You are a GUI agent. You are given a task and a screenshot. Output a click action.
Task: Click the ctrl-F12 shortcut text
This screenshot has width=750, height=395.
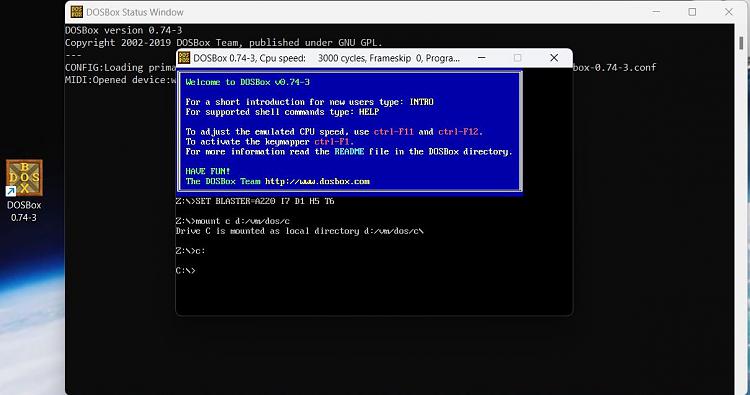coord(460,132)
